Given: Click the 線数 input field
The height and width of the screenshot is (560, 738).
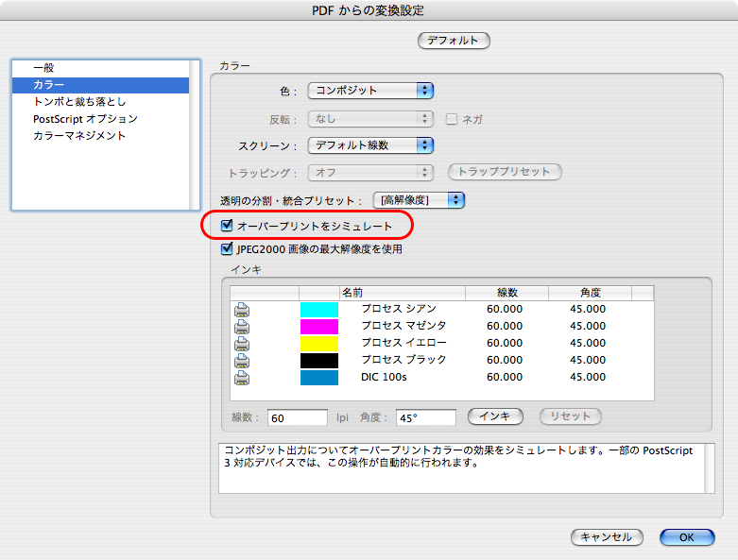Looking at the screenshot, I should [298, 417].
